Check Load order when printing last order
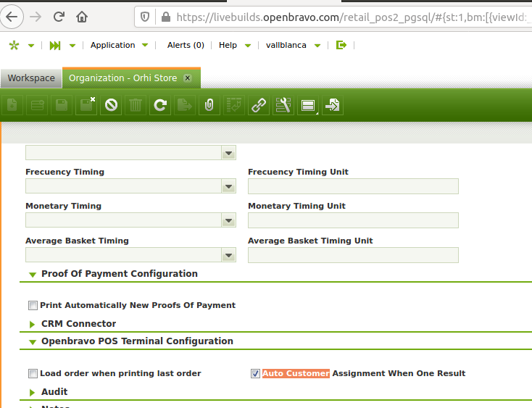Screen dimensions: 532x408 [x=33, y=374]
